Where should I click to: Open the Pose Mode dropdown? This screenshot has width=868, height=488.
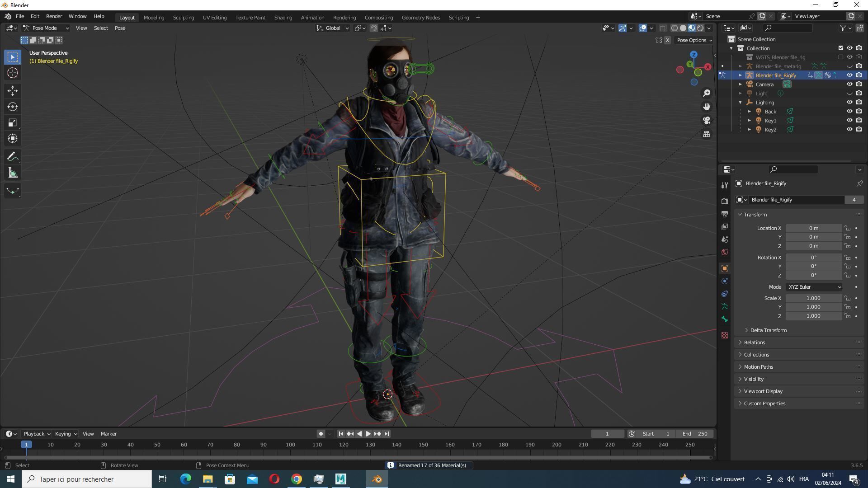(46, 28)
